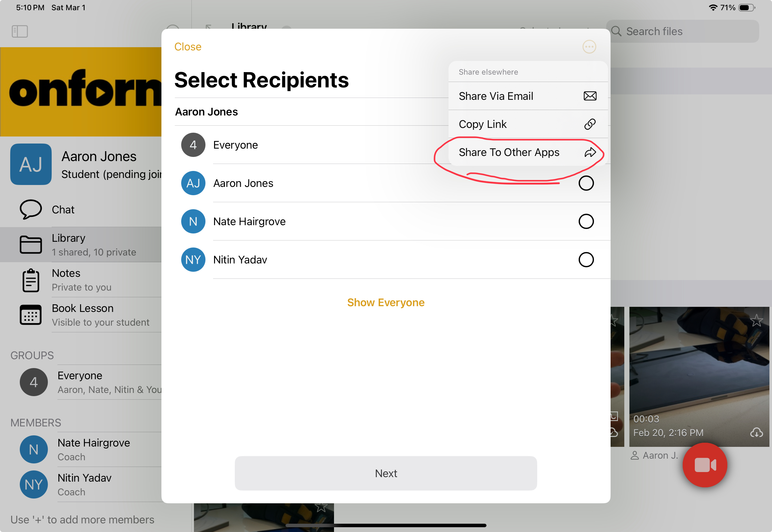Click cloud download icon on Feb 20 video

[756, 433]
